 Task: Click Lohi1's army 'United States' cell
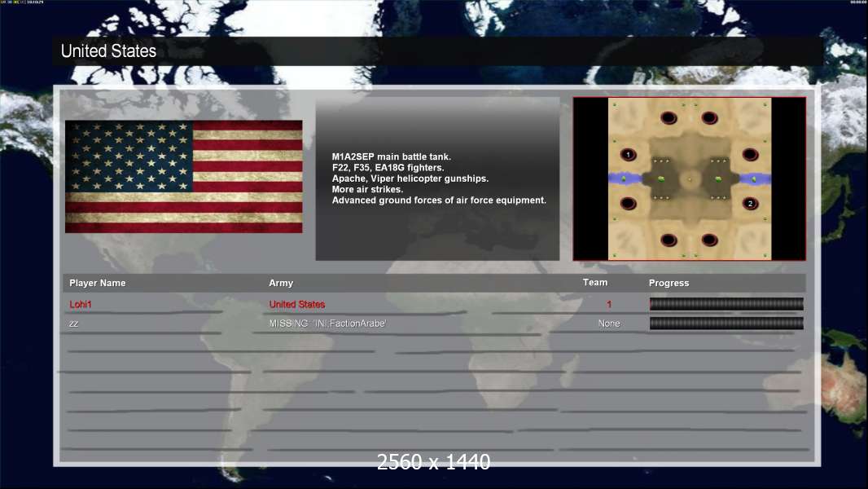296,304
